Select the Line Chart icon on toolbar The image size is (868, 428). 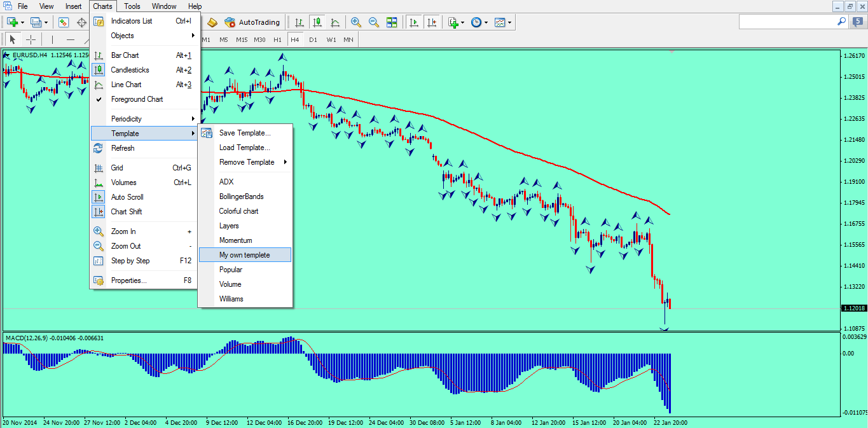(x=335, y=22)
